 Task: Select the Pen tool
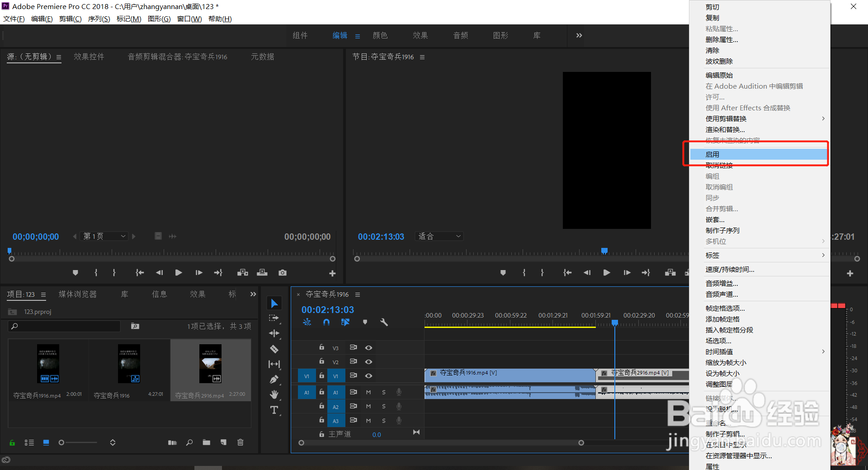pos(274,380)
